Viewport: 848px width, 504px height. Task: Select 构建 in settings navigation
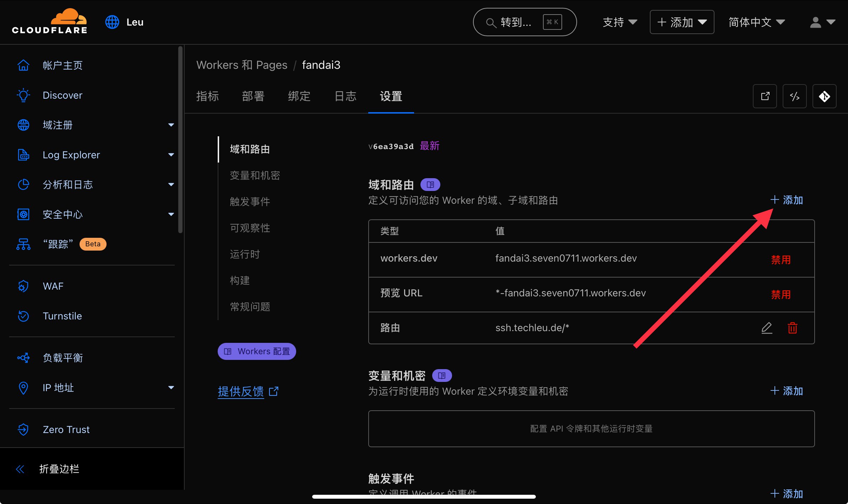(240, 280)
